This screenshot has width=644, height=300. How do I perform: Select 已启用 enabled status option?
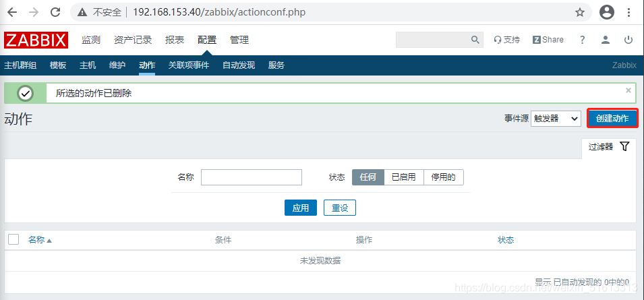click(404, 177)
